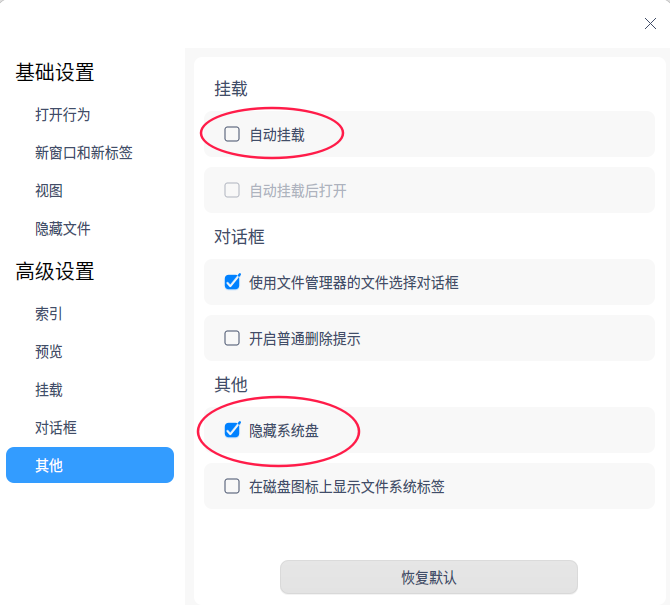Click the 高级设置 sidebar heading
This screenshot has width=670, height=605.
click(54, 271)
